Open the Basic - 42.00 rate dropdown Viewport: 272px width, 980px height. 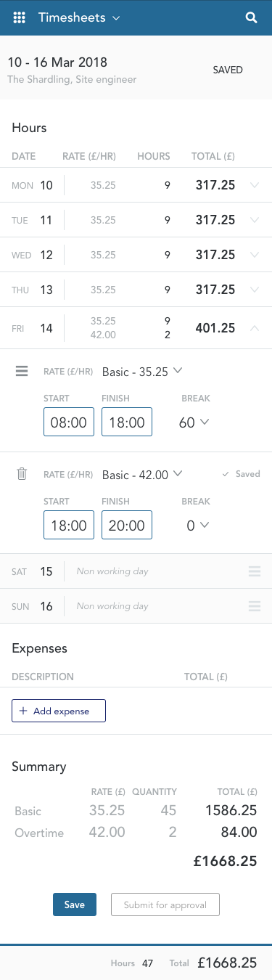point(142,474)
